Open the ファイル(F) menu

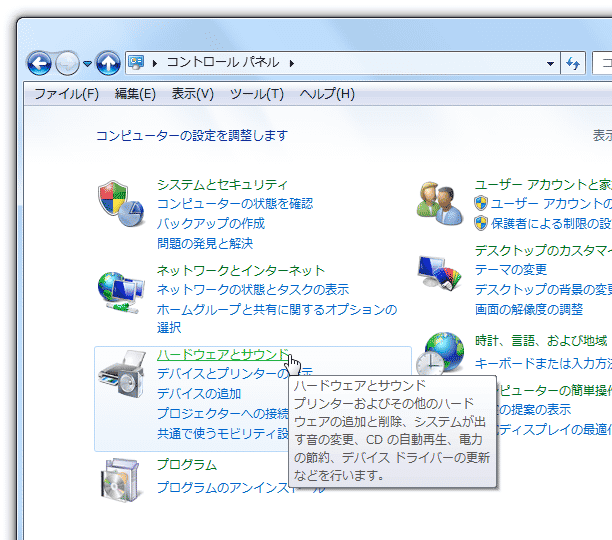(x=66, y=94)
